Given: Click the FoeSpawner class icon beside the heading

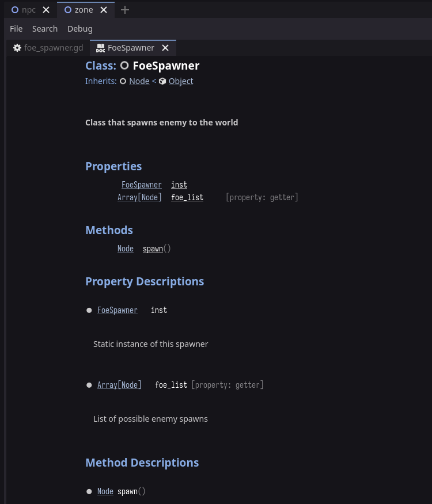Looking at the screenshot, I should (x=124, y=66).
